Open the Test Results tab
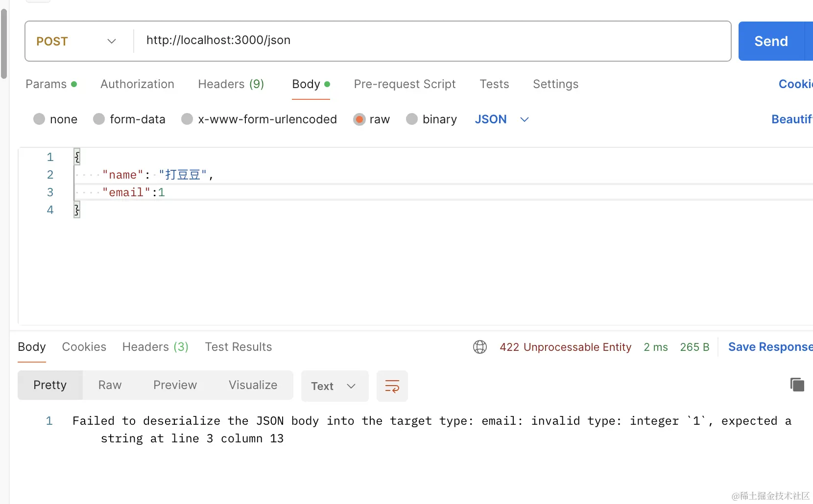 239,347
